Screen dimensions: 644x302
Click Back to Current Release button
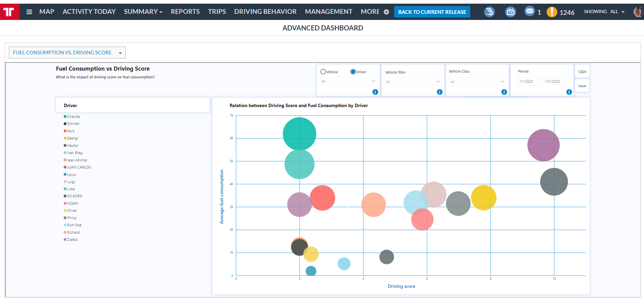432,12
